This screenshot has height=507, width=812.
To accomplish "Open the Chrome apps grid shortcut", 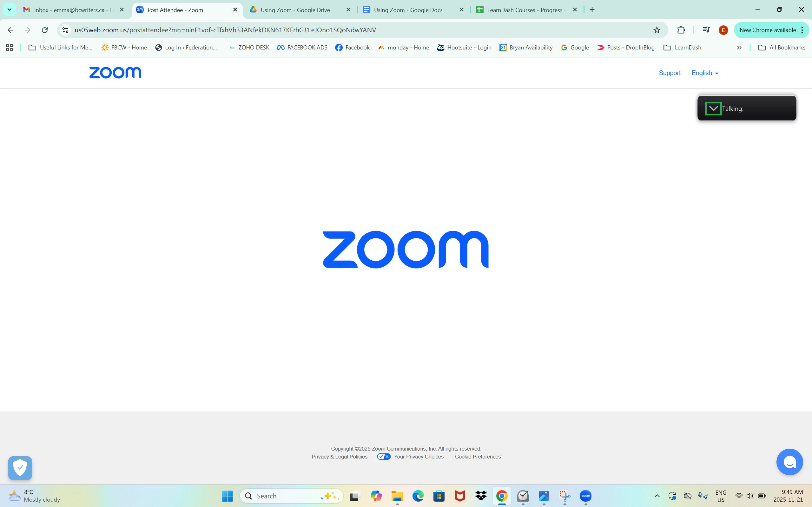I will click(10, 48).
